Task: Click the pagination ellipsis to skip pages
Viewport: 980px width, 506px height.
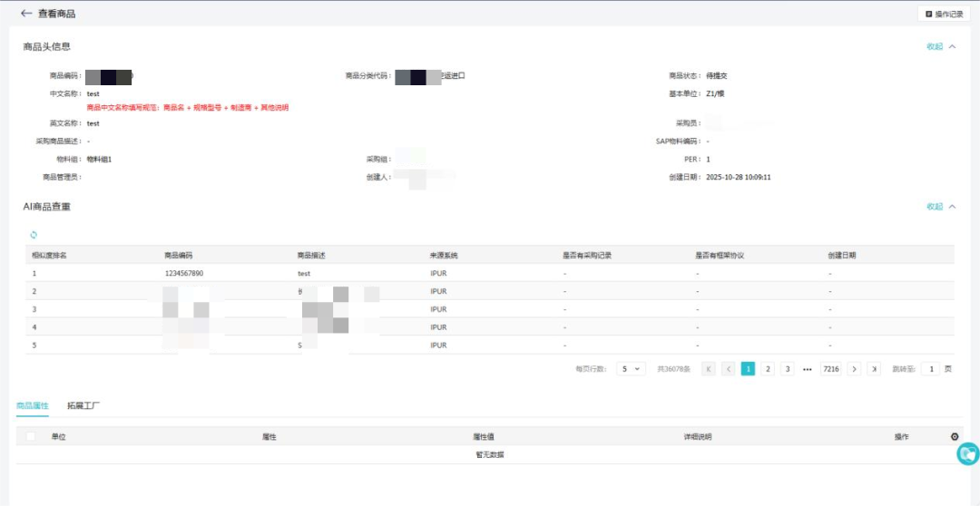Action: click(807, 369)
